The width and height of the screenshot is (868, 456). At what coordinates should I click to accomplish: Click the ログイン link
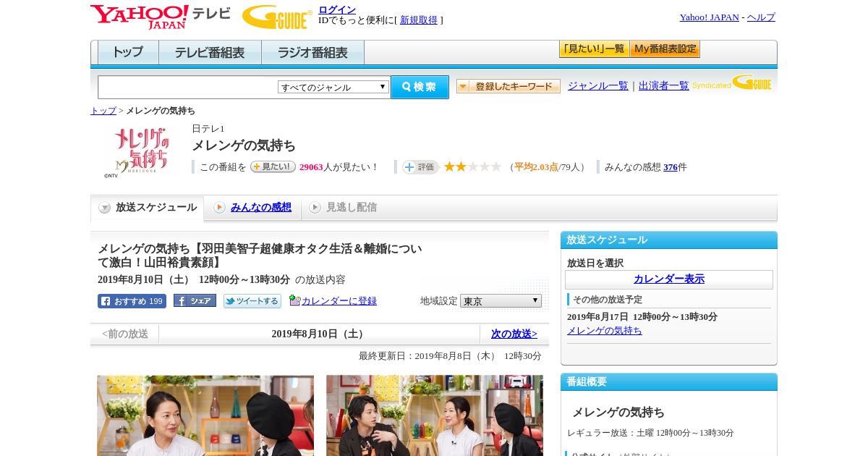pos(337,9)
